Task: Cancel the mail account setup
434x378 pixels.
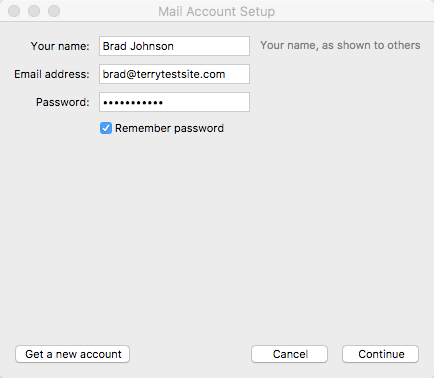Action: pos(289,354)
